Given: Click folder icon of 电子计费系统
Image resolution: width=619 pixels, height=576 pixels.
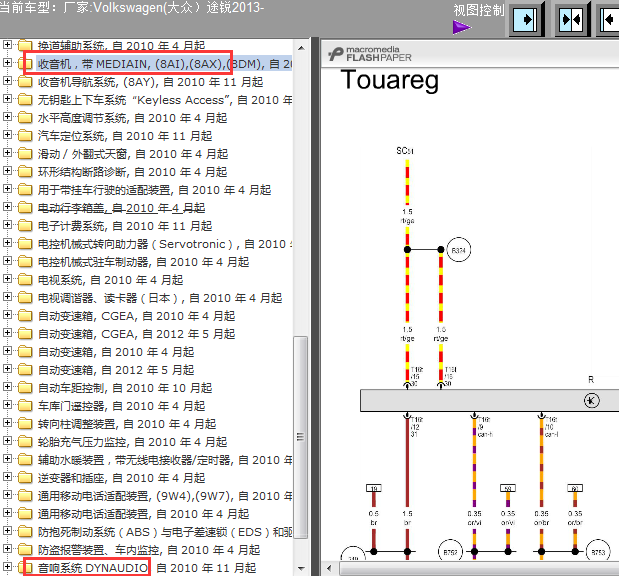Looking at the screenshot, I should 25,226.
